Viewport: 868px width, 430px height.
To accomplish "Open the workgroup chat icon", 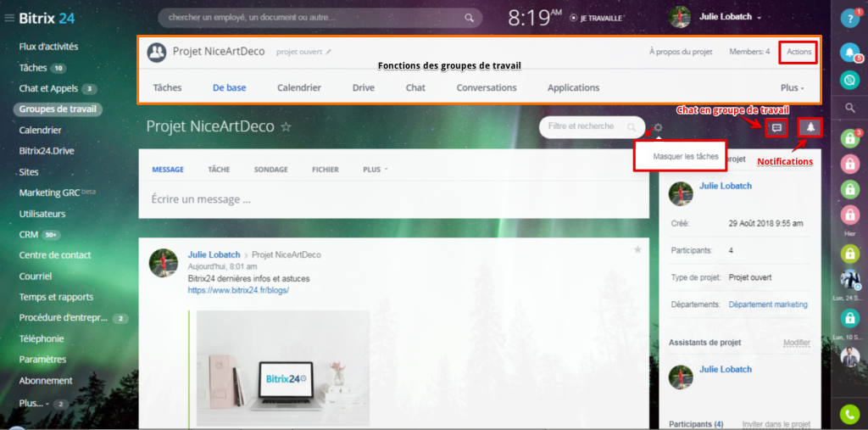I will click(x=777, y=128).
